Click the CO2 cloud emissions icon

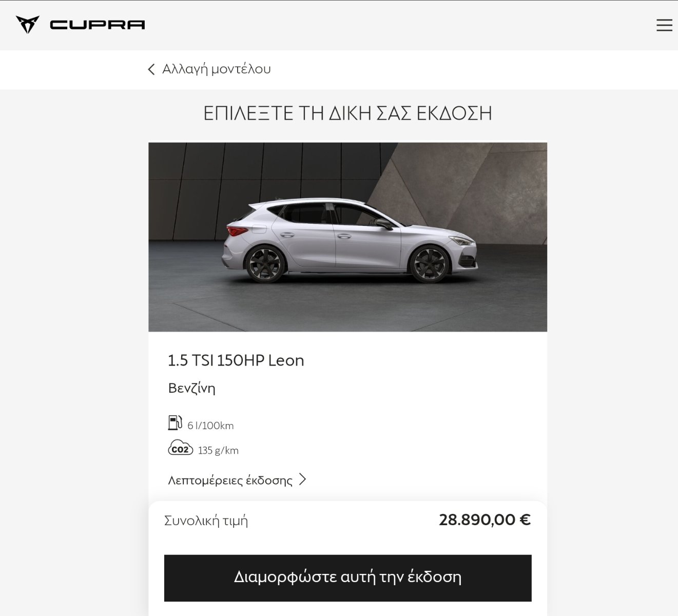(180, 449)
